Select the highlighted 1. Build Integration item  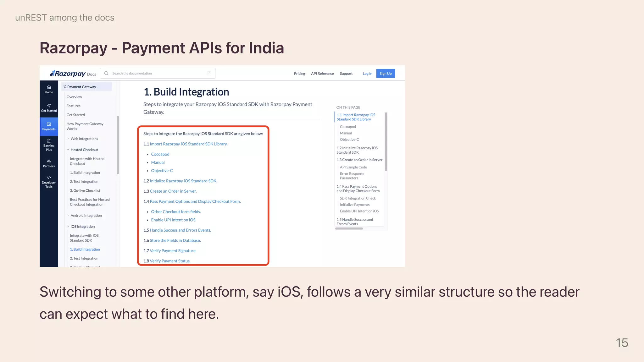(85, 249)
